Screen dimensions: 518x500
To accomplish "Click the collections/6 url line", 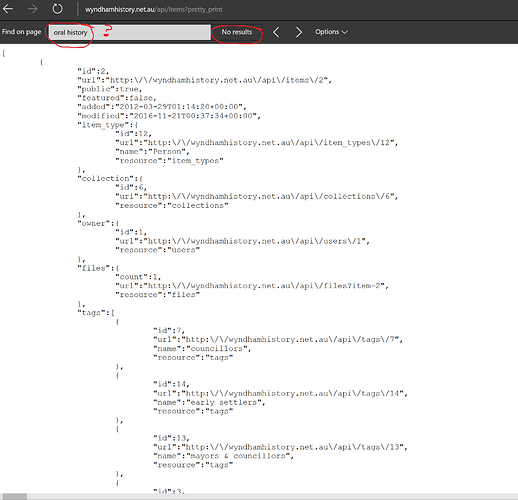I will tap(257, 196).
